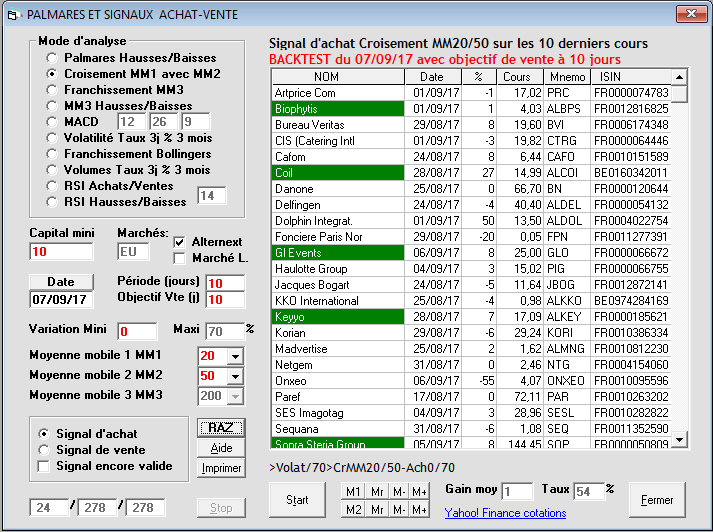Click the M- button in M2 row

[x=399, y=510]
